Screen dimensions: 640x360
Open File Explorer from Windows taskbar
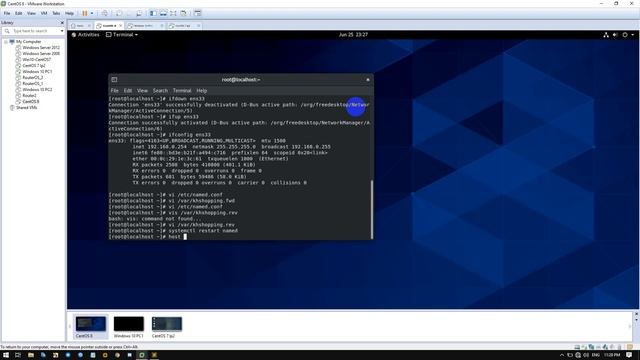point(31,355)
